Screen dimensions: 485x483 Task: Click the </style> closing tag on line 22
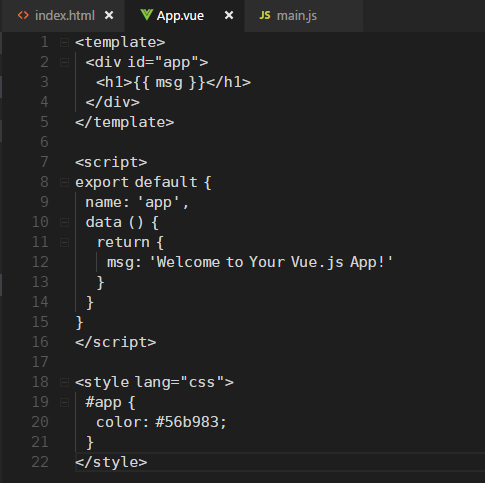[111, 462]
